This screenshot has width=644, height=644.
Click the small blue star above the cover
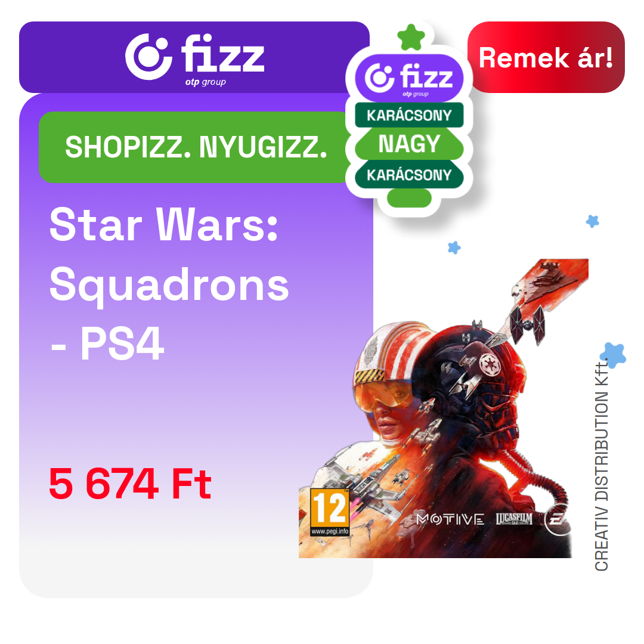pyautogui.click(x=454, y=247)
